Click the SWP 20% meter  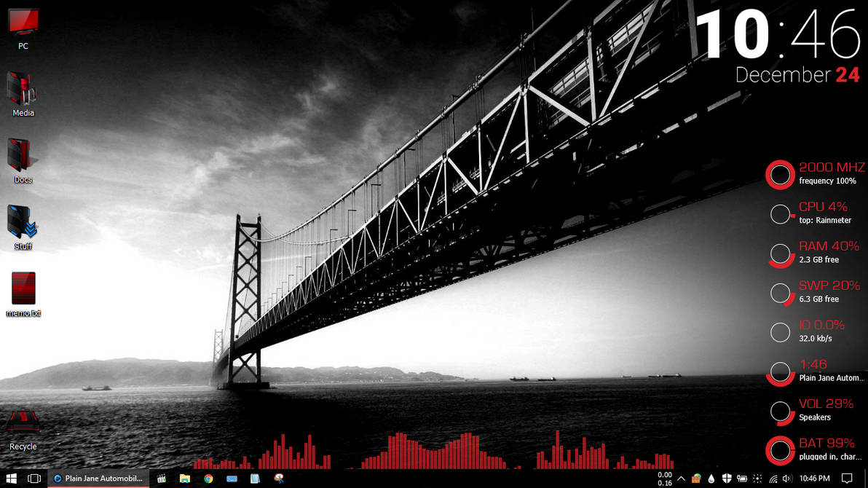(x=814, y=292)
